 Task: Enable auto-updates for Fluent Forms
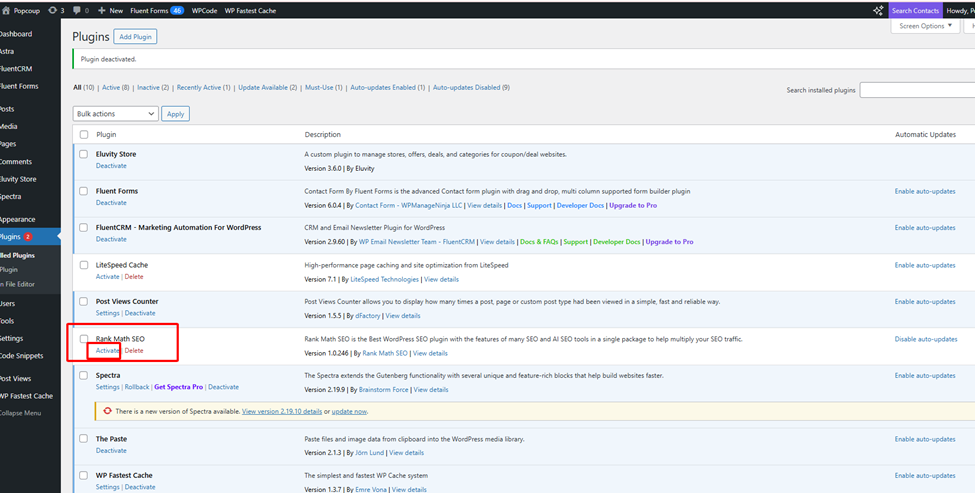pyautogui.click(x=925, y=191)
